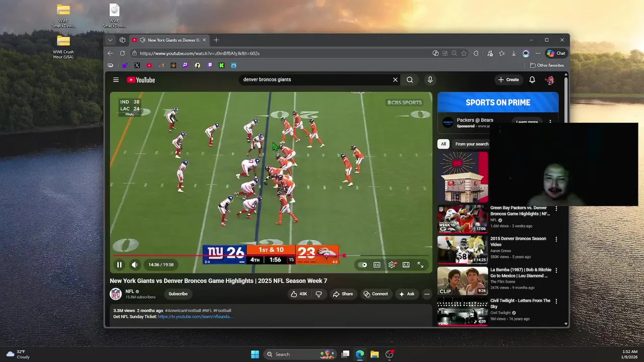Open the Other favorites folder
The width and height of the screenshot is (644, 362).
click(x=547, y=65)
